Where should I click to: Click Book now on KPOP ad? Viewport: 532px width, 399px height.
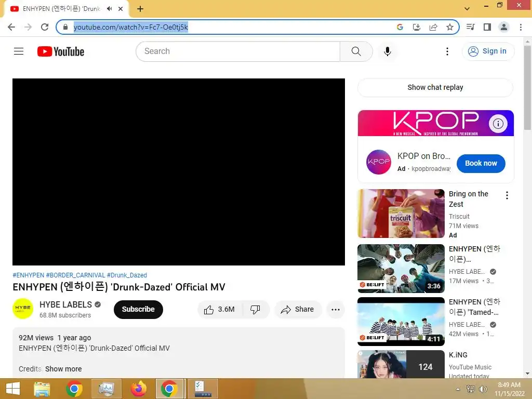pos(481,164)
